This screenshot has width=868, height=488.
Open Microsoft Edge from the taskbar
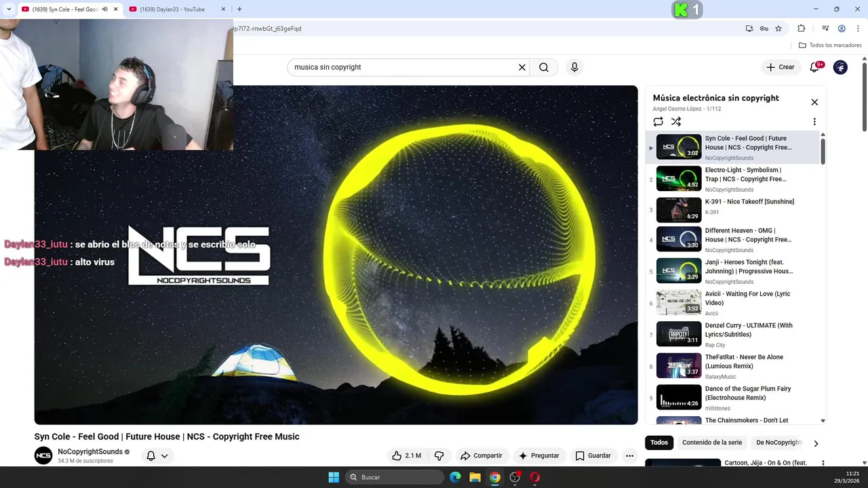click(x=455, y=477)
